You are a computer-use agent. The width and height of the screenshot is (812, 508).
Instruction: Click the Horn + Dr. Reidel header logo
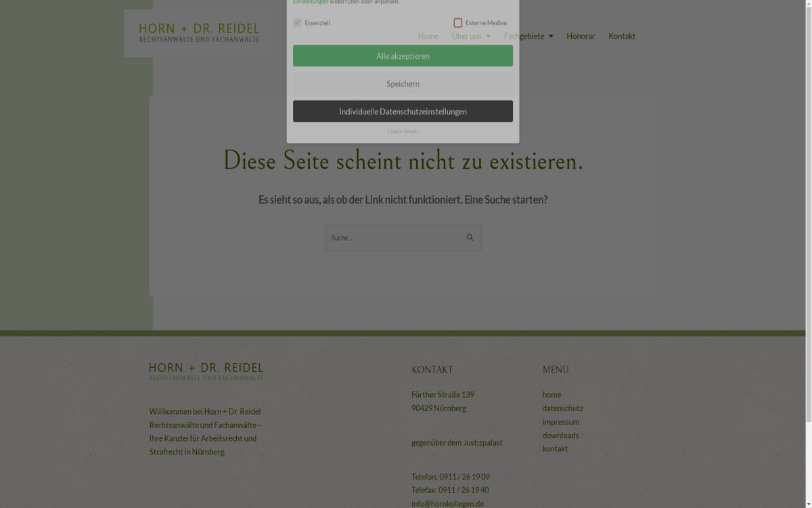point(198,33)
